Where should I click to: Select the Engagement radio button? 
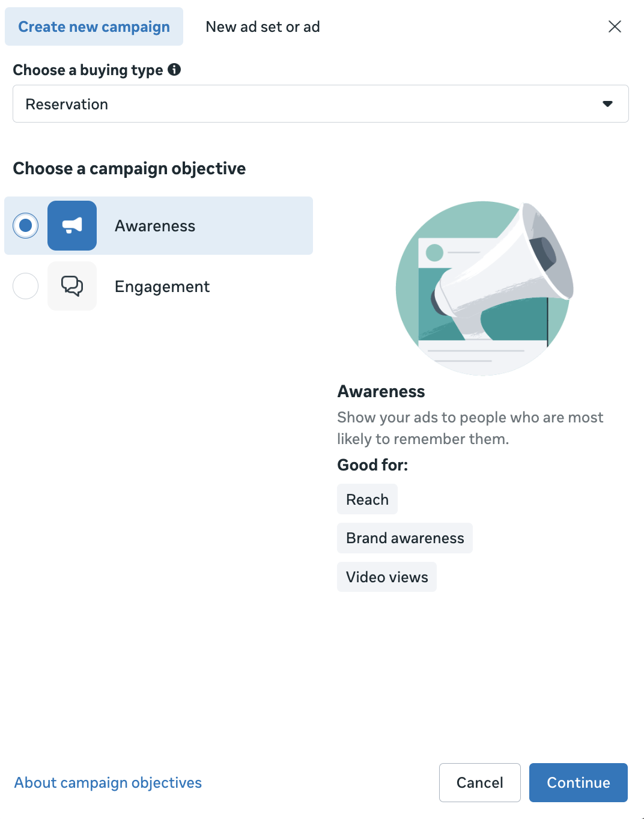(26, 286)
